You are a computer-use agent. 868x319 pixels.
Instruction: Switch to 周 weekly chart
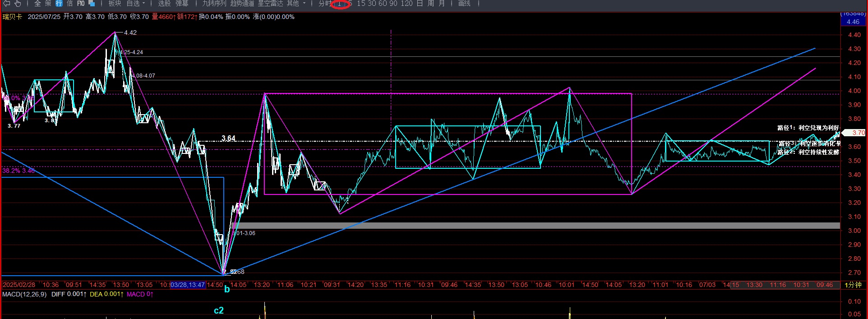431,4
